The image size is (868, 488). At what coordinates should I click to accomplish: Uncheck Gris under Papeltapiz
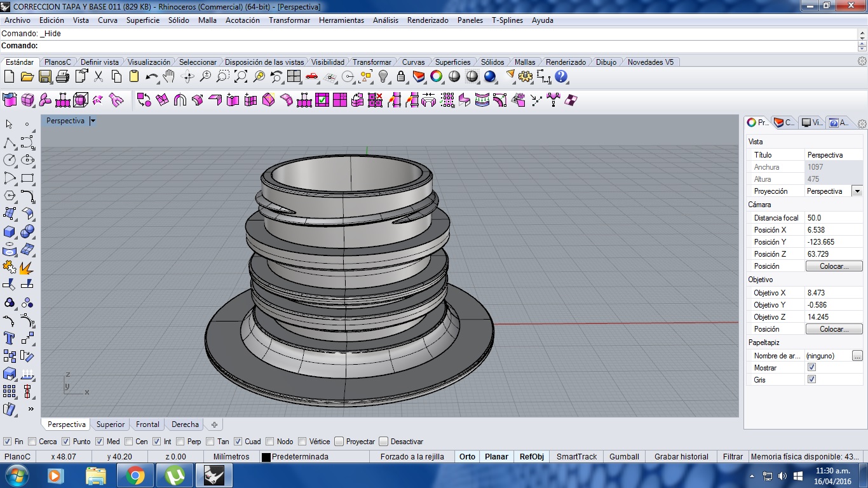pyautogui.click(x=811, y=379)
